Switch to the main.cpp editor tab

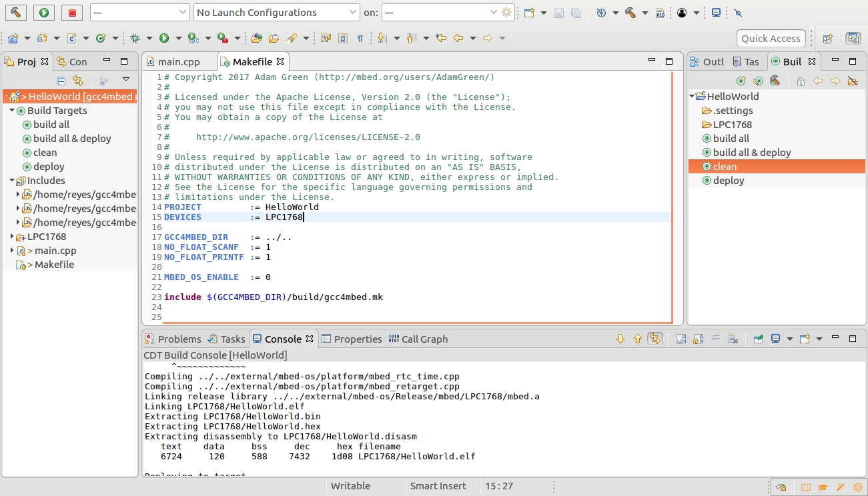[179, 62]
